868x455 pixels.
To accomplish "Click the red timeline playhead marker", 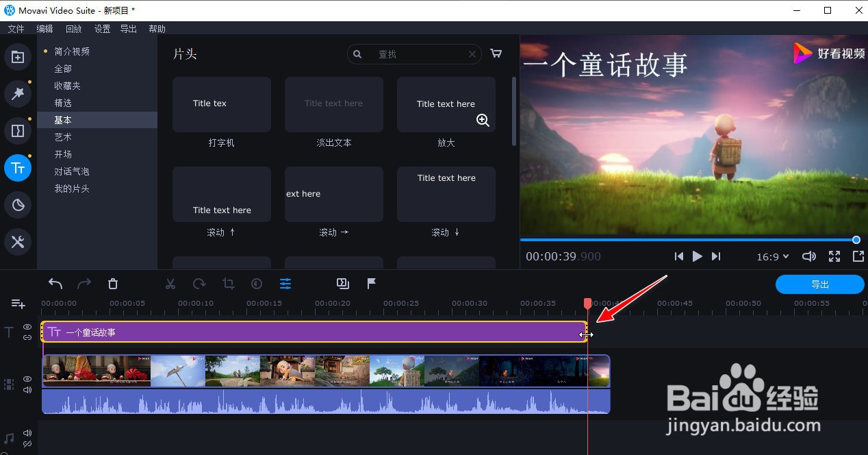I will (587, 303).
